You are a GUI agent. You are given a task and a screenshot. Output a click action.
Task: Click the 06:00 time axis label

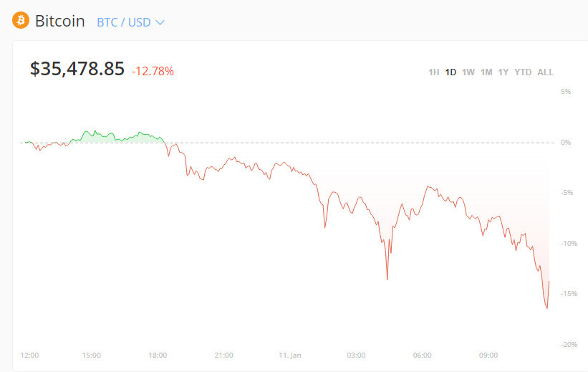click(x=422, y=355)
